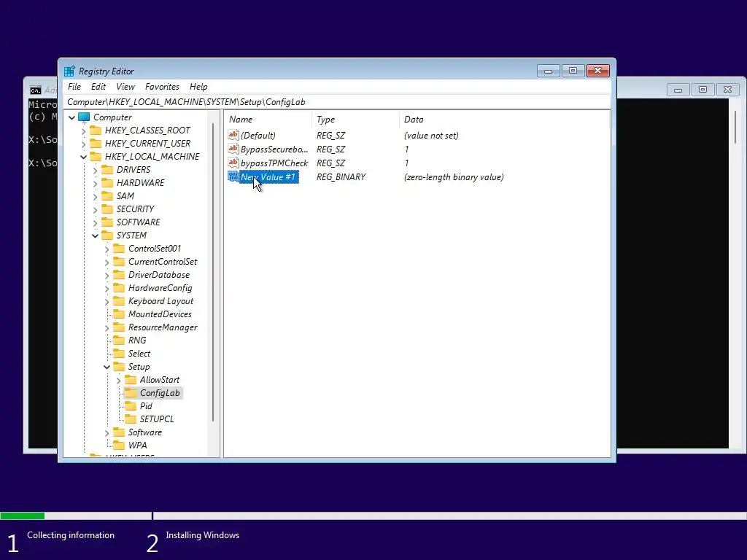Collapse the SYSTEM key arrow
The width and height of the screenshot is (747, 560).
click(95, 236)
